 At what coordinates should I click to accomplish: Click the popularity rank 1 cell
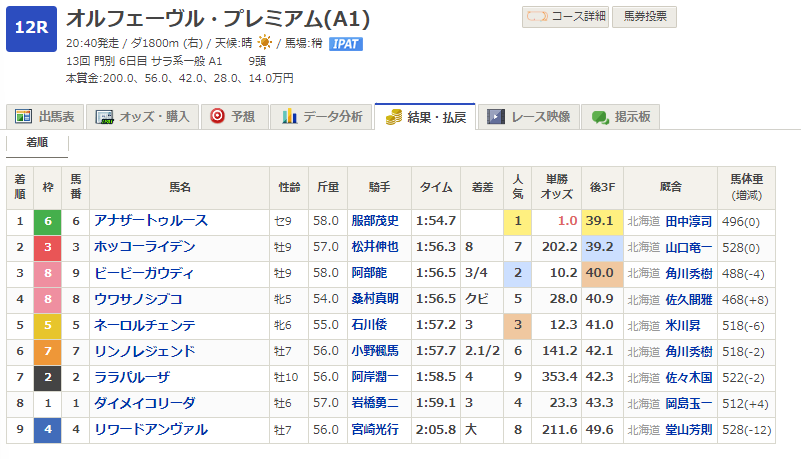coord(517,222)
